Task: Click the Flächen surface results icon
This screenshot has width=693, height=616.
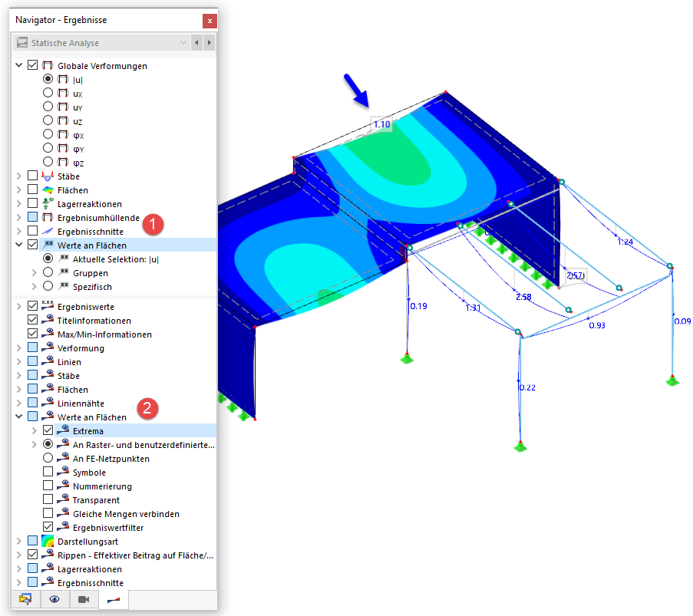Action: (48, 190)
